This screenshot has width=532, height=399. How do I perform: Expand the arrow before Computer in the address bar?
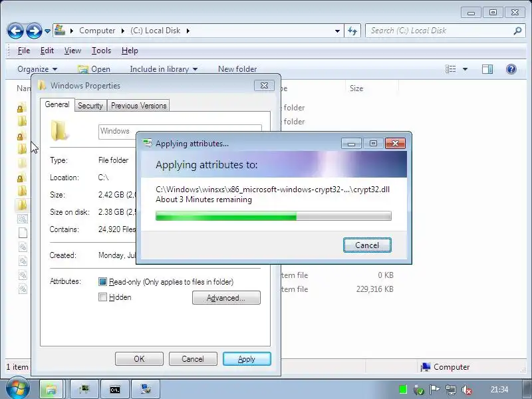(x=72, y=31)
